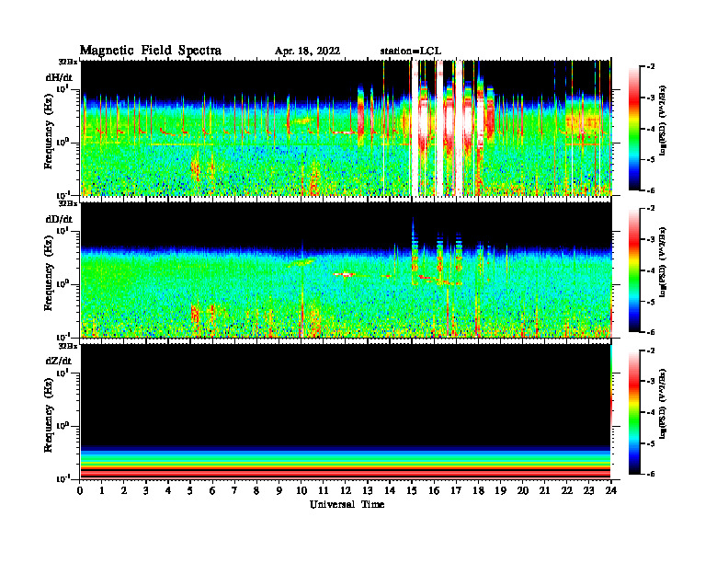
Task: Click hour "20" on the time axis
Action: 523,490
